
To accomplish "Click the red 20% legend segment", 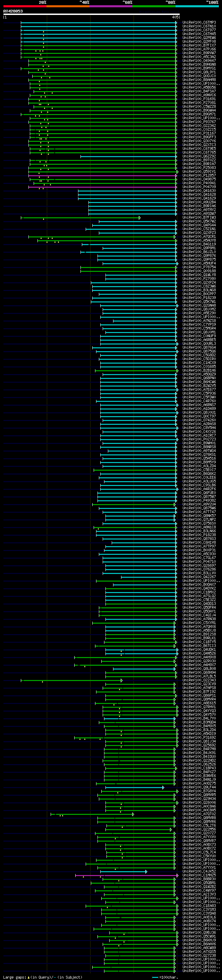I will click(25, 6).
